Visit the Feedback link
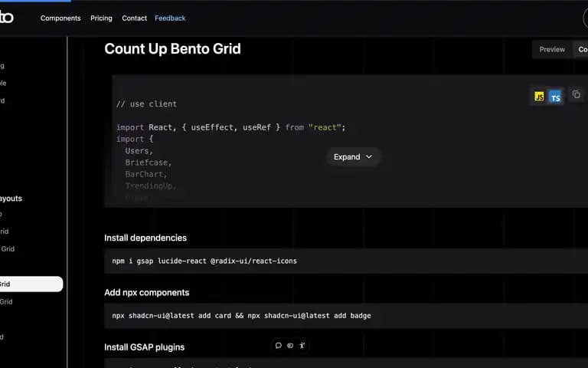 170,18
